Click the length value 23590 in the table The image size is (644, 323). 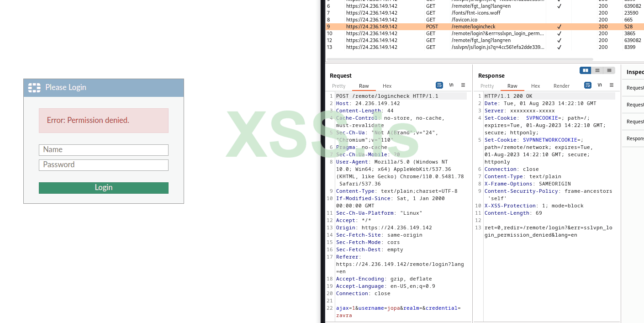point(631,13)
